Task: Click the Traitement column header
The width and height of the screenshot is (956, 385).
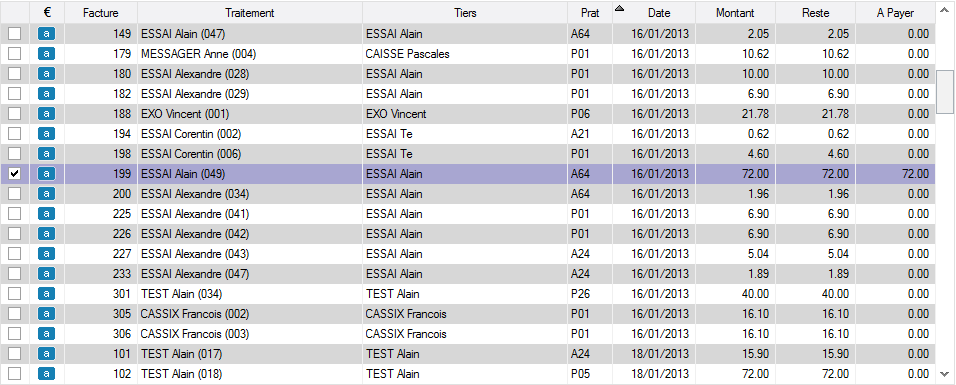Action: pos(250,13)
